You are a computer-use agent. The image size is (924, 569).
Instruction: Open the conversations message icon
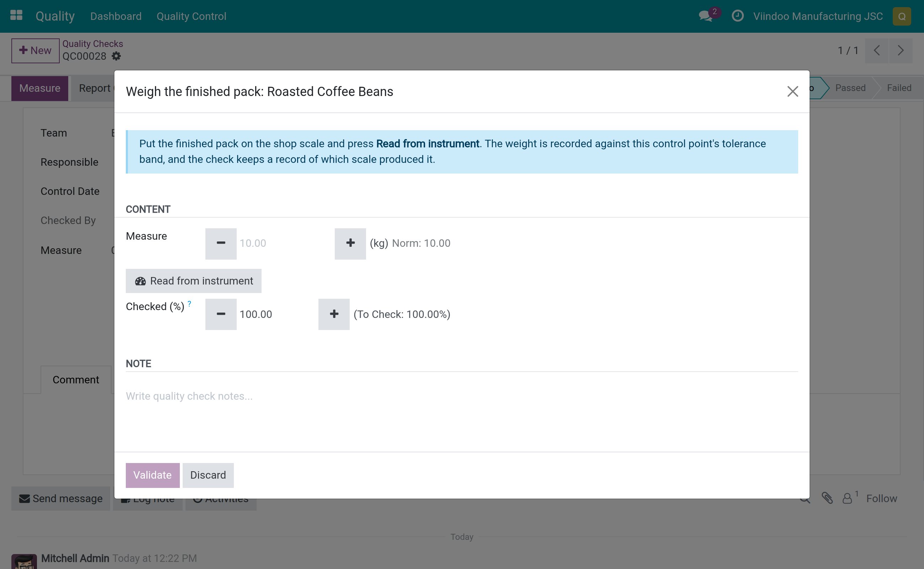[x=705, y=16]
